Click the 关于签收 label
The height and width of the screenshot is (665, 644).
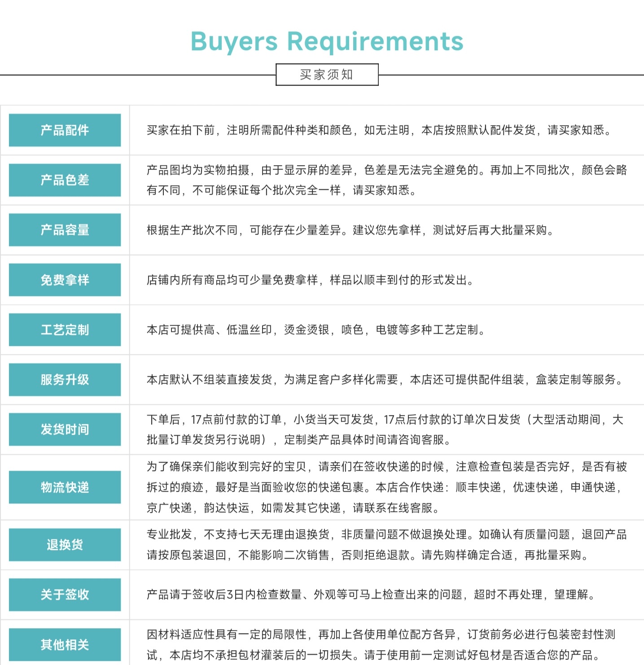[x=65, y=595]
